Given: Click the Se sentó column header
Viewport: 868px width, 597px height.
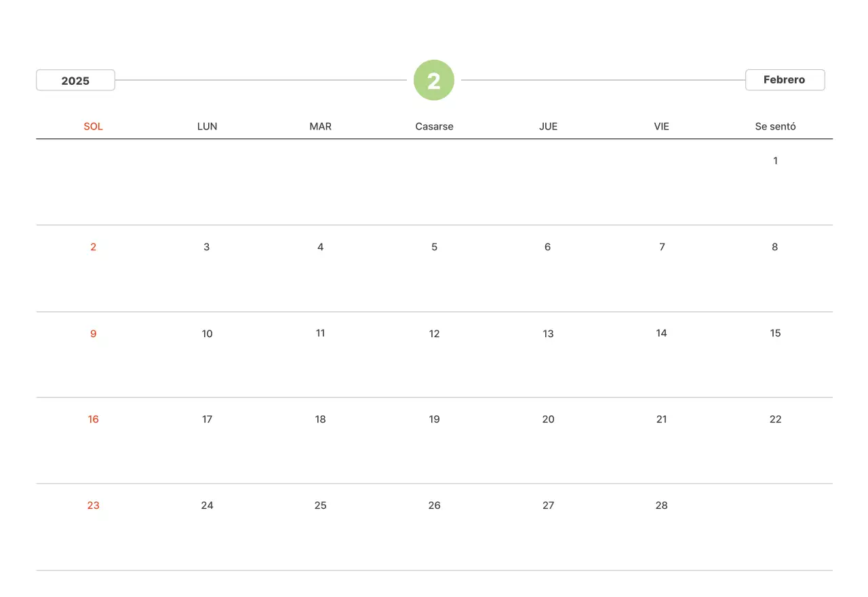Looking at the screenshot, I should (775, 126).
